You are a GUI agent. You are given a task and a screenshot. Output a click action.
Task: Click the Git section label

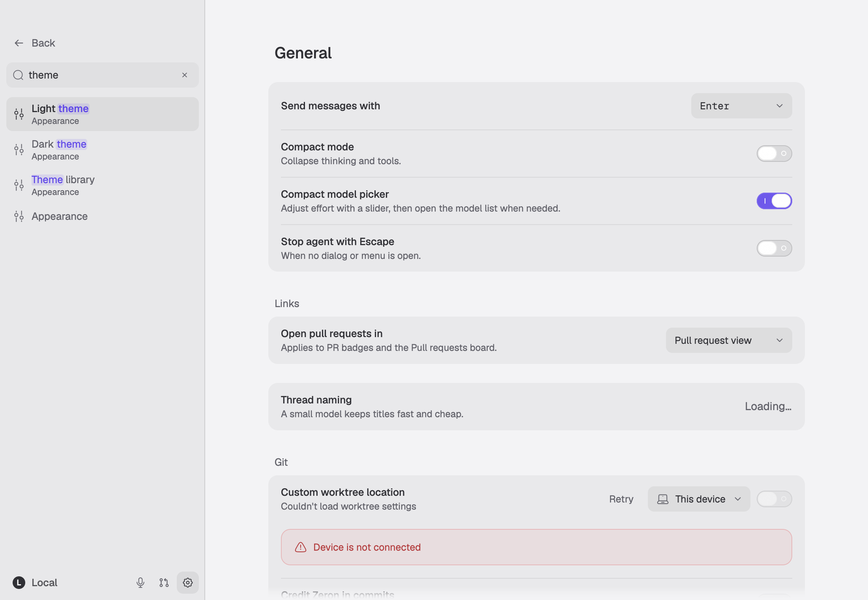click(x=281, y=462)
